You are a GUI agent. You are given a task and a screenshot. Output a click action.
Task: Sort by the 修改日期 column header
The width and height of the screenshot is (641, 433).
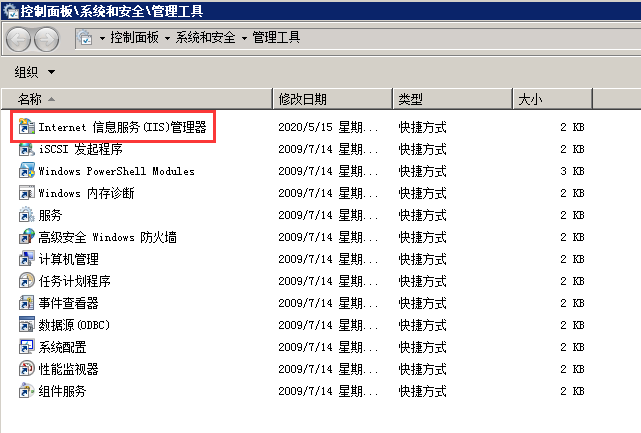(333, 99)
